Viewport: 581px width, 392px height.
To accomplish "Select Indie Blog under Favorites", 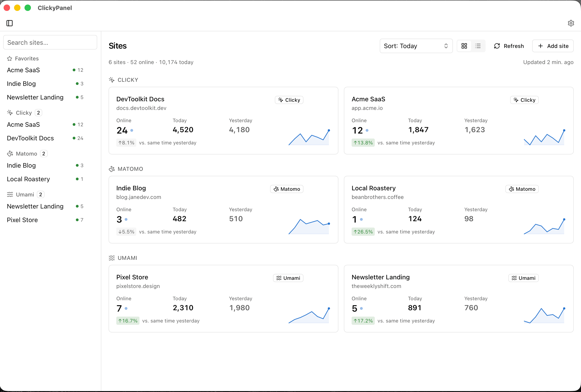I will 45,84.
